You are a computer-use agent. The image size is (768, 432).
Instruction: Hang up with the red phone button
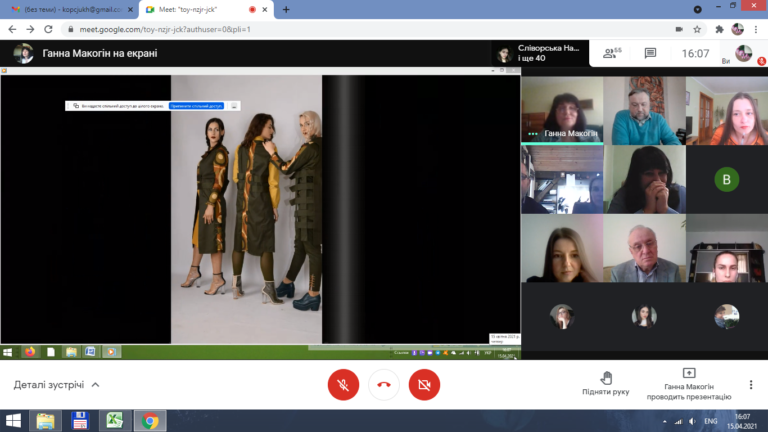384,385
